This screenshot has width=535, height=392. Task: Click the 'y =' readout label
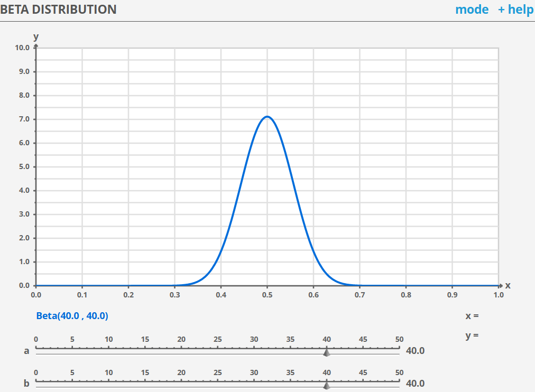point(472,336)
